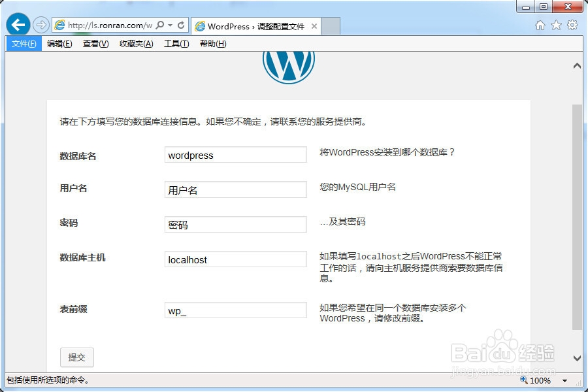
Task: Close the browser window
Action: [568, 7]
